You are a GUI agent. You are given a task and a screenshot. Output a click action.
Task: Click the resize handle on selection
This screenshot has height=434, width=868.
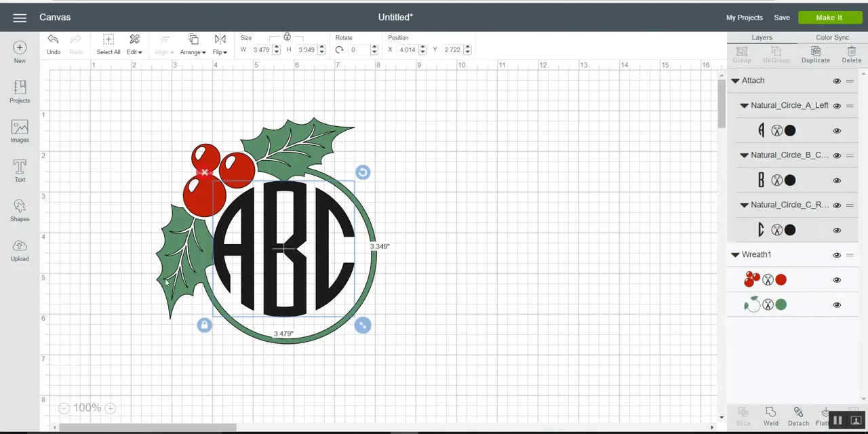click(x=363, y=325)
